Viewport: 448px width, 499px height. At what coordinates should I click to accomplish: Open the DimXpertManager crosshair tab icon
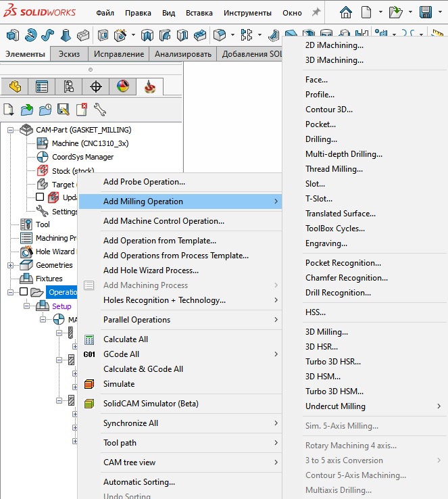click(x=96, y=87)
